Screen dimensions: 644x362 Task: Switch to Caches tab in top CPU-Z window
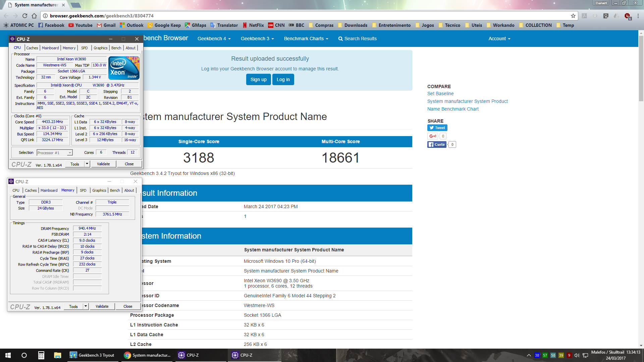32,48
